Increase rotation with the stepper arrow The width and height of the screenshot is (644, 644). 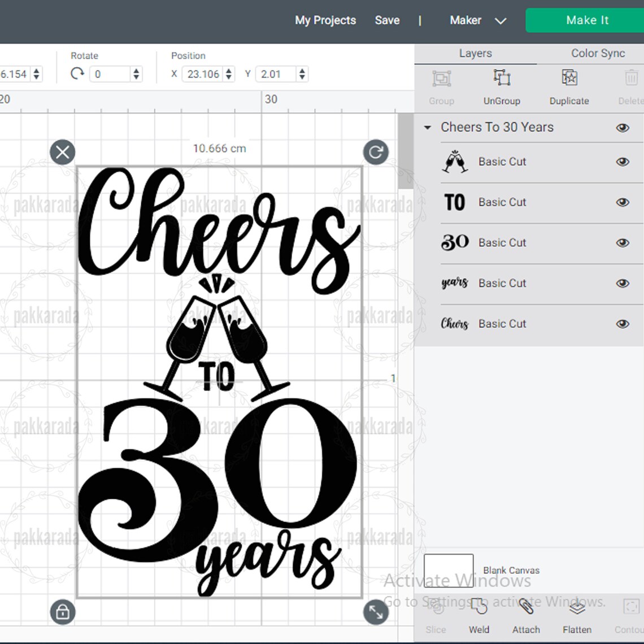tap(136, 71)
